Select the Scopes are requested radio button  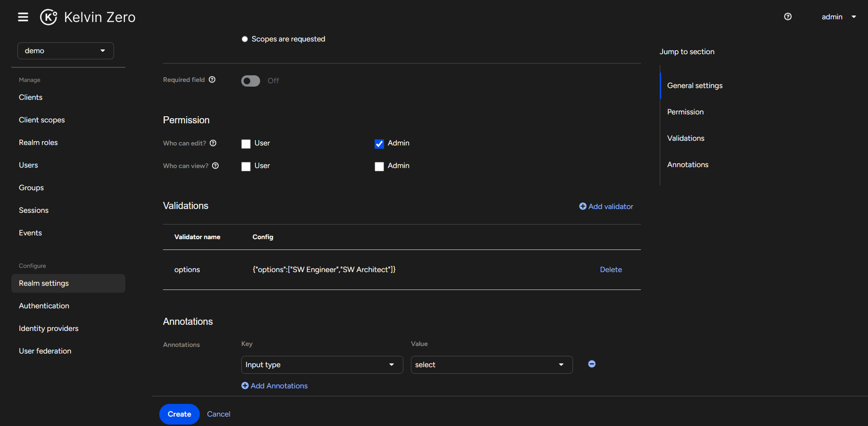click(245, 39)
